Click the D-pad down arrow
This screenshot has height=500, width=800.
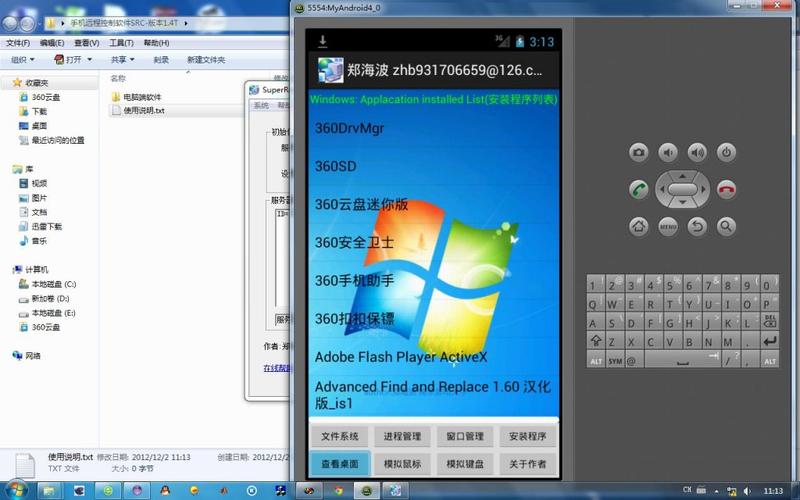click(x=682, y=203)
